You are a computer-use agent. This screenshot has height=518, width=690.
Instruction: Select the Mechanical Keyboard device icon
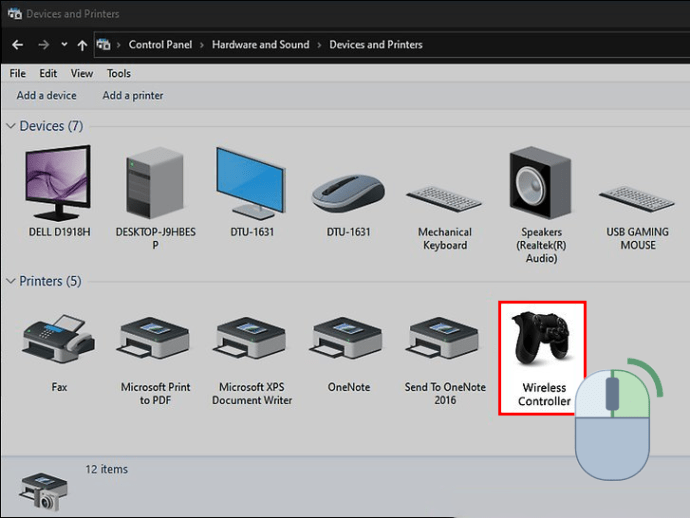[444, 199]
